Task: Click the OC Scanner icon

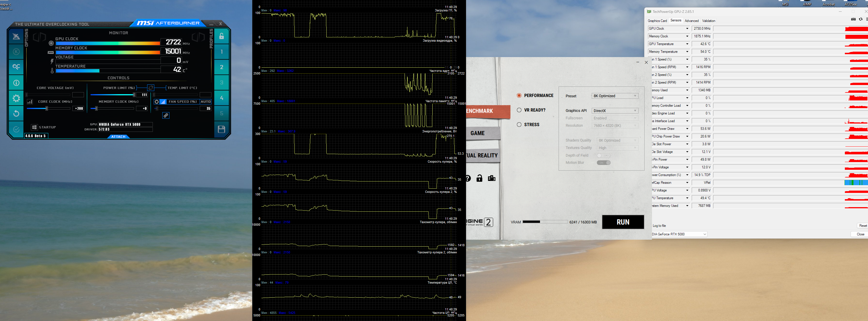Action: 16,66
